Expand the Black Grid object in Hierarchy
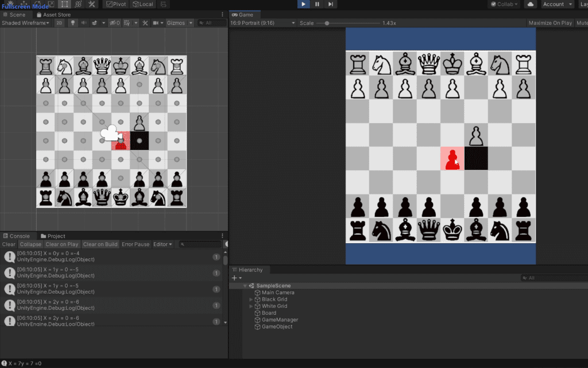The height and width of the screenshot is (368, 588). pyautogui.click(x=251, y=300)
